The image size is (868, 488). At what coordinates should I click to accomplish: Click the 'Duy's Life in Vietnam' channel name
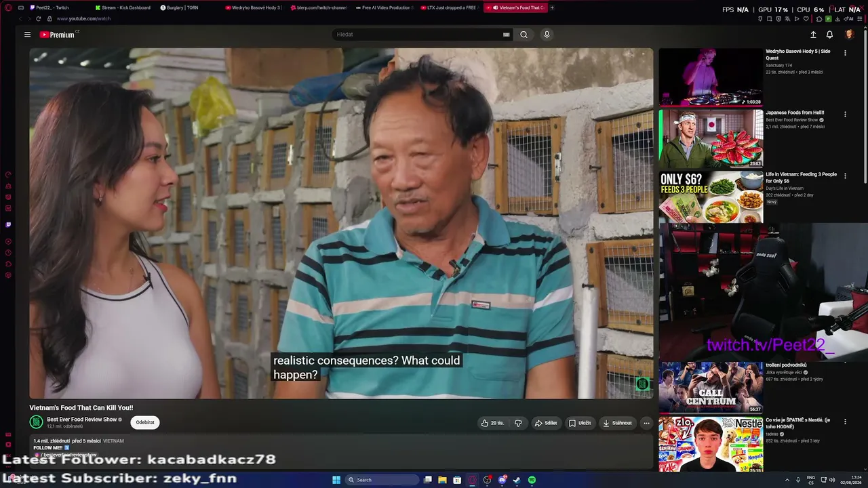[785, 188]
